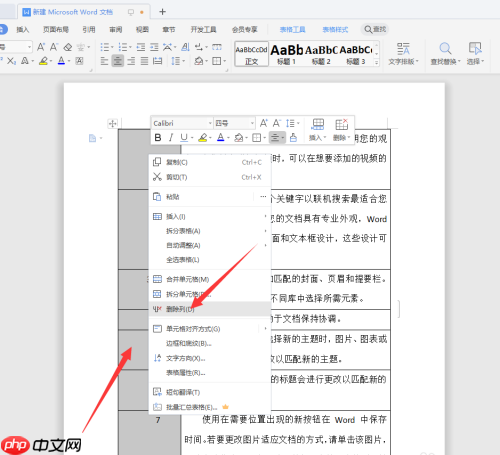This screenshot has width=500, height=455.
Task: Open 表格属性(R)... dialog
Action: click(210, 373)
